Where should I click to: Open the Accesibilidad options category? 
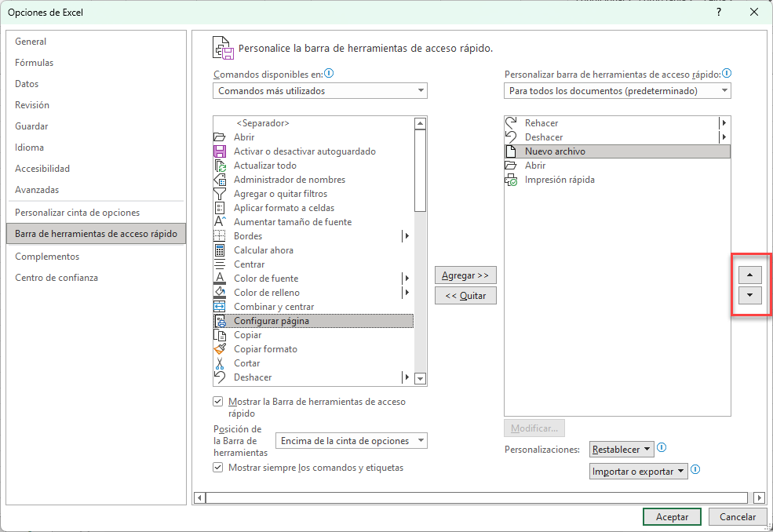tap(96, 169)
